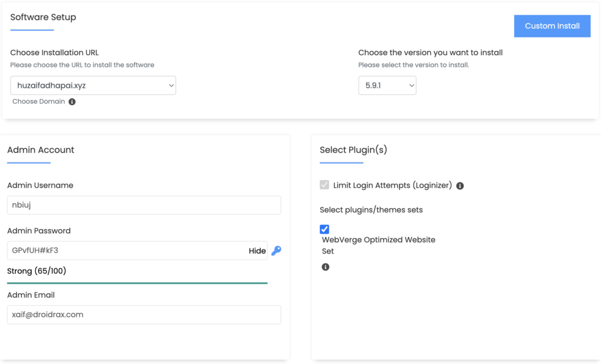Click the Choose Domain label text

(39, 101)
